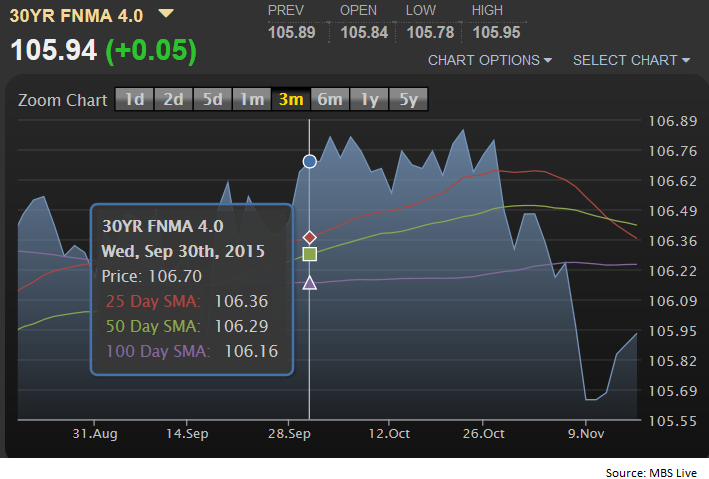Image resolution: width=709 pixels, height=479 pixels.
Task: Zoom chart to 6m range
Action: (x=330, y=99)
